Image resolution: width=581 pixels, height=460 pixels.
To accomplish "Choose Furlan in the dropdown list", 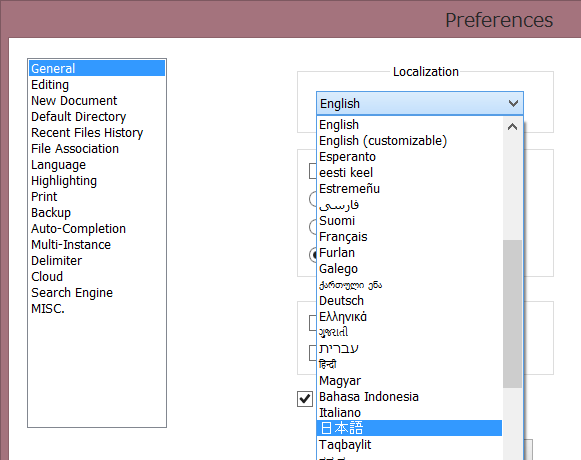I will 410,252.
